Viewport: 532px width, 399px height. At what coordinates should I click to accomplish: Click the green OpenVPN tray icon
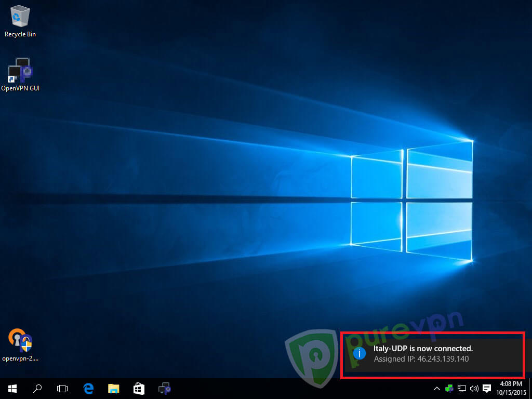[449, 389]
